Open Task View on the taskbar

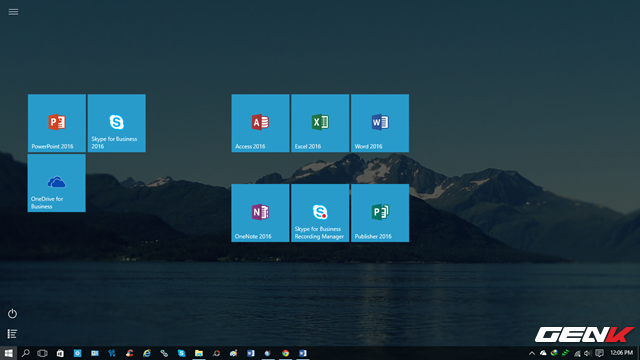pyautogui.click(x=42, y=353)
